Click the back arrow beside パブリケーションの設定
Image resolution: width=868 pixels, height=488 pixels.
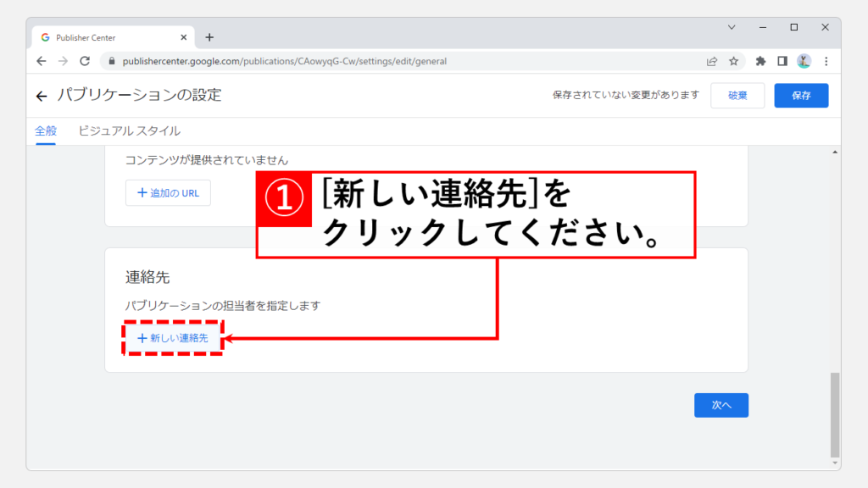tap(42, 96)
